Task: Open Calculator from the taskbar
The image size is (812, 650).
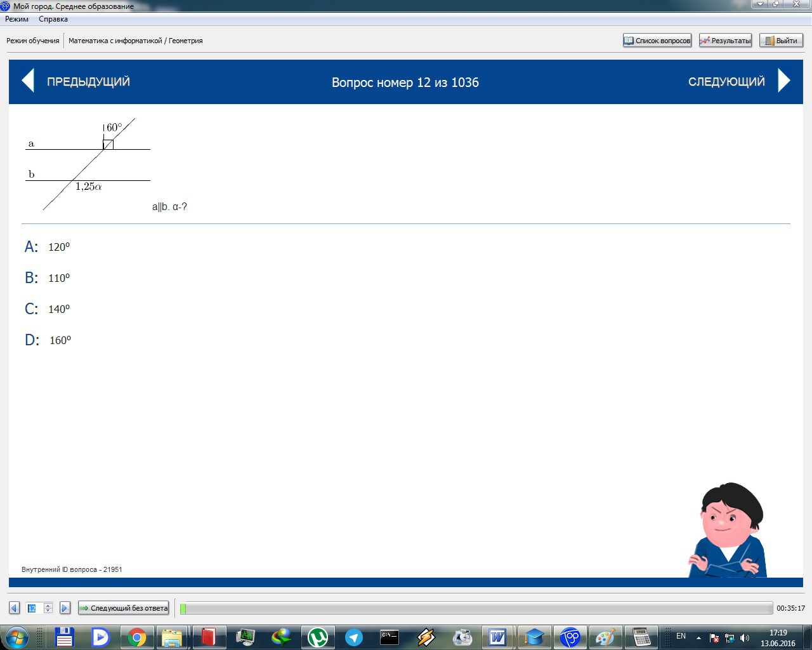Action: point(641,637)
